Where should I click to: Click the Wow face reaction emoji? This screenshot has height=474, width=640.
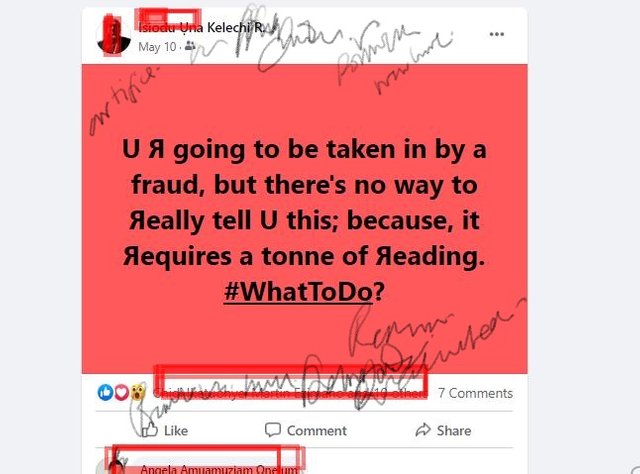pyautogui.click(x=138, y=392)
